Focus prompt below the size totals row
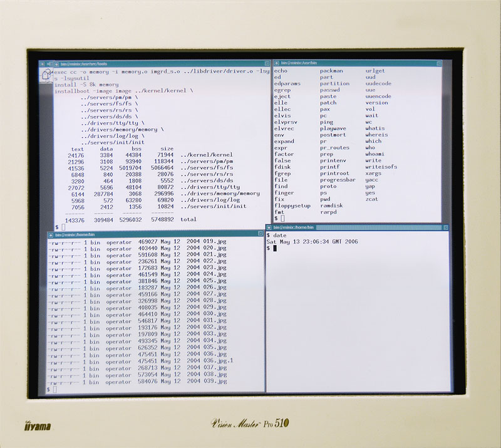The width and height of the screenshot is (501, 448). 63,227
